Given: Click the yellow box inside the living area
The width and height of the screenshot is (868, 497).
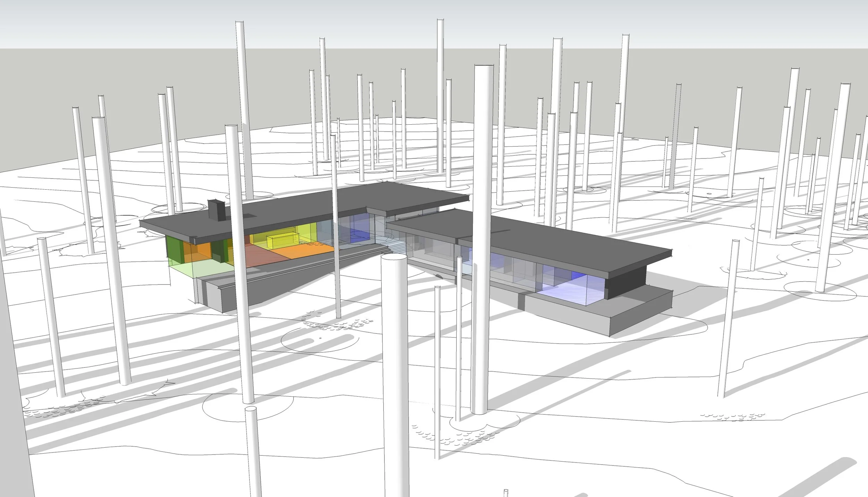Looking at the screenshot, I should [283, 241].
